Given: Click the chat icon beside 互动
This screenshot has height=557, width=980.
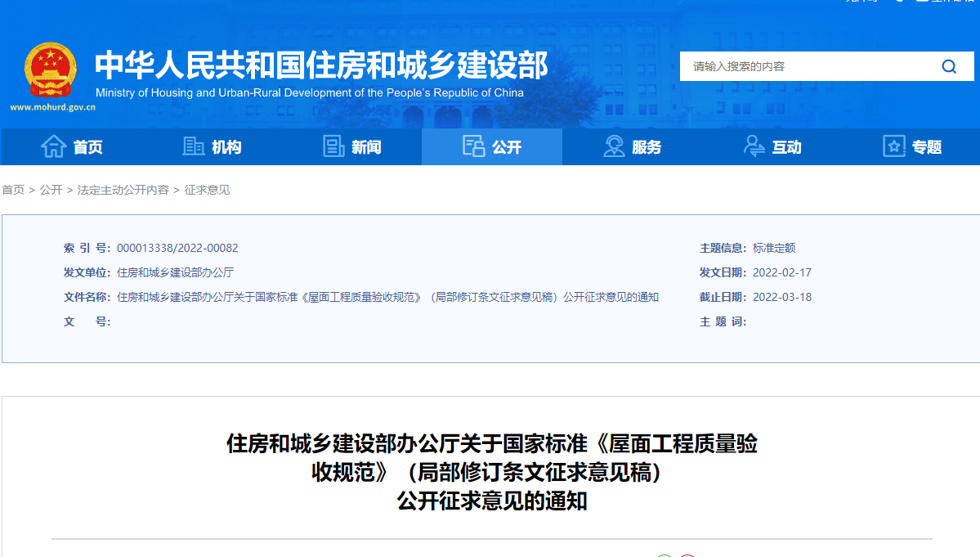Looking at the screenshot, I should pyautogui.click(x=754, y=146).
